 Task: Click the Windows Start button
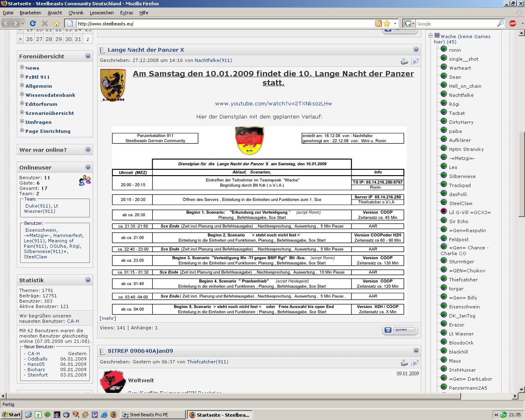point(11,415)
